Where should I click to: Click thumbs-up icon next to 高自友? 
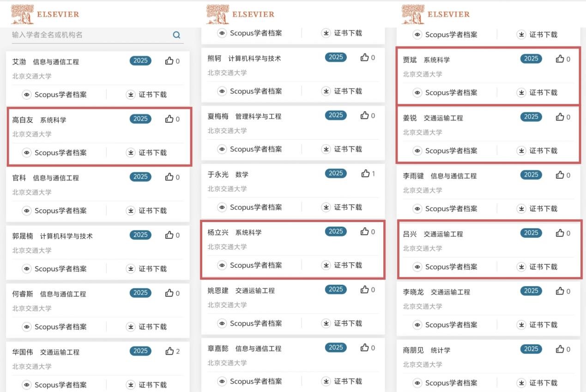coord(169,119)
